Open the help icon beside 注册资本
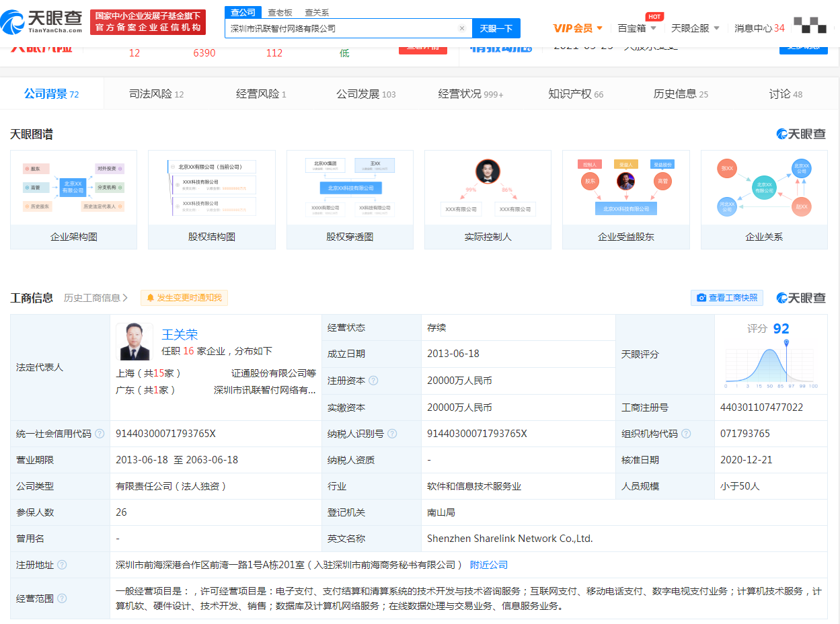The height and width of the screenshot is (624, 840). (x=373, y=381)
